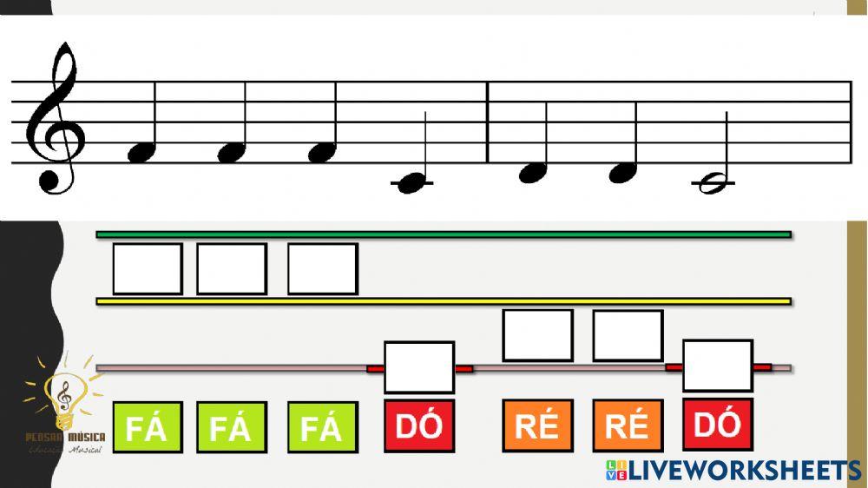The width and height of the screenshot is (868, 488).
Task: Click the treble clef symbol on the staff
Action: (x=56, y=118)
